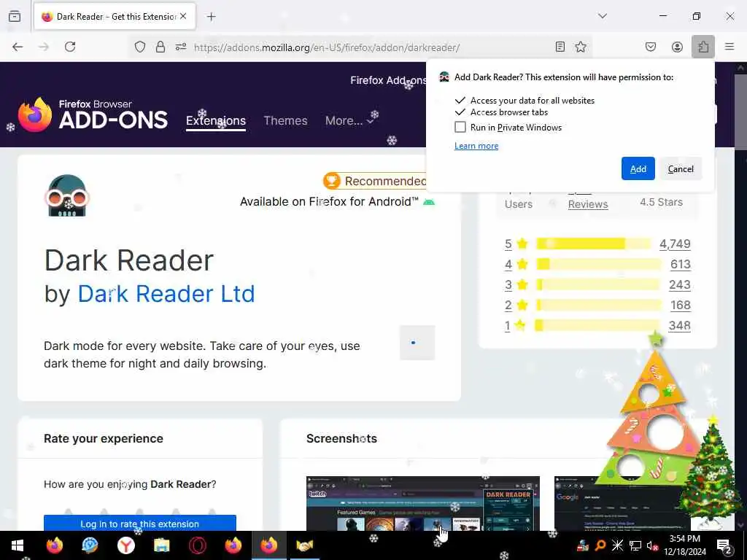The width and height of the screenshot is (747, 560).
Task: Launch Yandex Browser from taskbar
Action: coord(125,545)
